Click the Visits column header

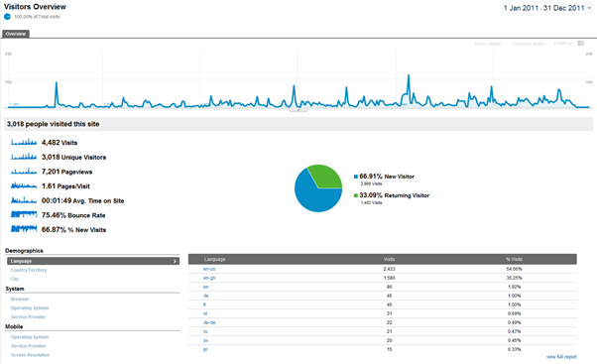(389, 259)
